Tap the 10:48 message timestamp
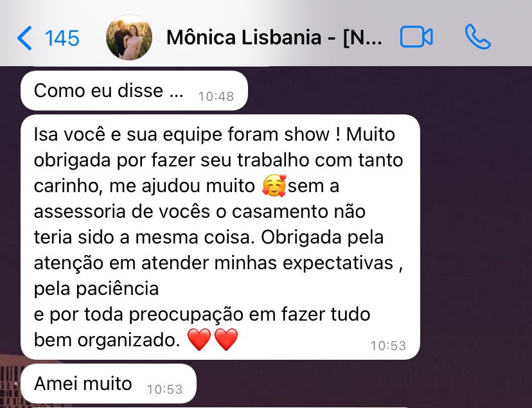This screenshot has height=408, width=532. (216, 96)
